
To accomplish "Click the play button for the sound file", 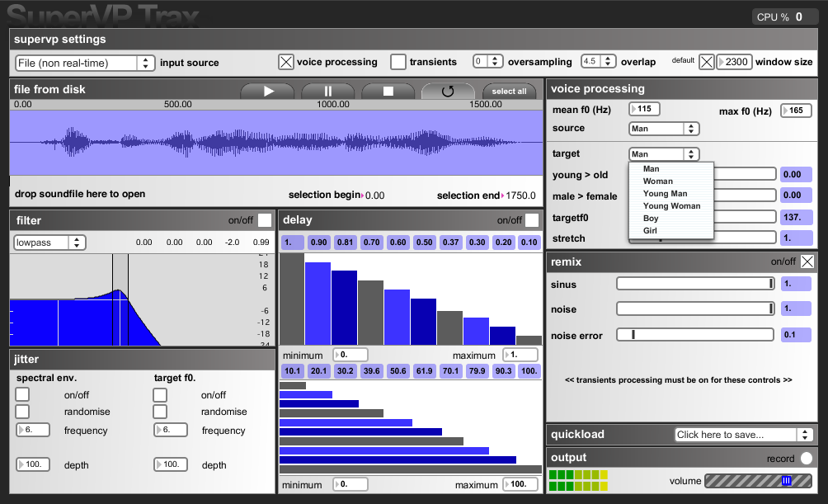I will point(268,92).
